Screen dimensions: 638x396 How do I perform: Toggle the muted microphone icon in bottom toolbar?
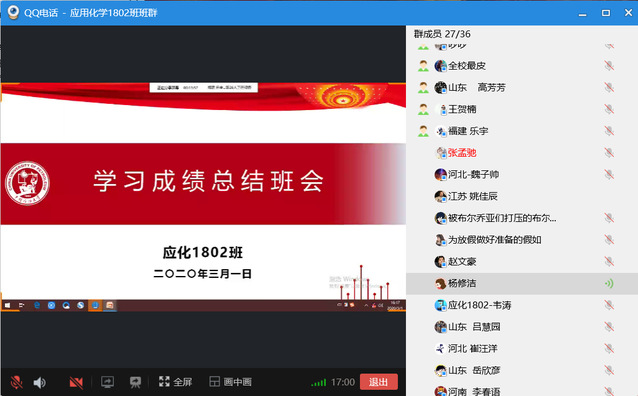(16, 382)
